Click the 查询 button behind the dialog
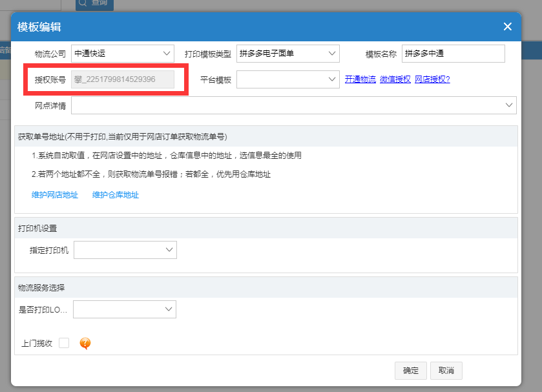Viewport: 542px width, 392px height. click(x=95, y=4)
